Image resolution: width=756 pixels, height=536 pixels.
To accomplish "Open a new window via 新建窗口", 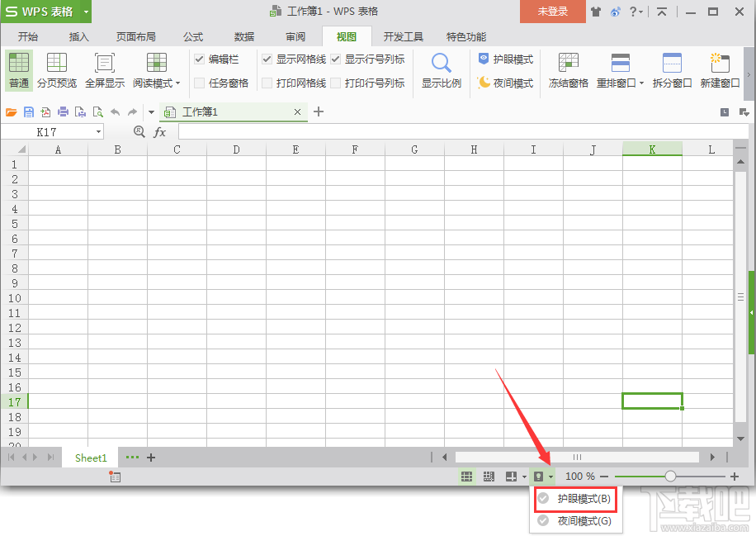I will click(x=719, y=69).
